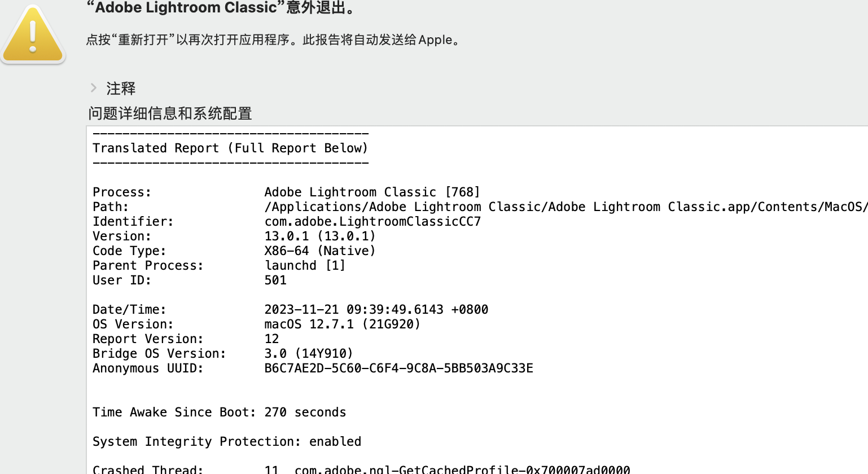The image size is (868, 474).
Task: Click the OS Version macOS 12.7.1 value
Action: pyautogui.click(x=342, y=324)
